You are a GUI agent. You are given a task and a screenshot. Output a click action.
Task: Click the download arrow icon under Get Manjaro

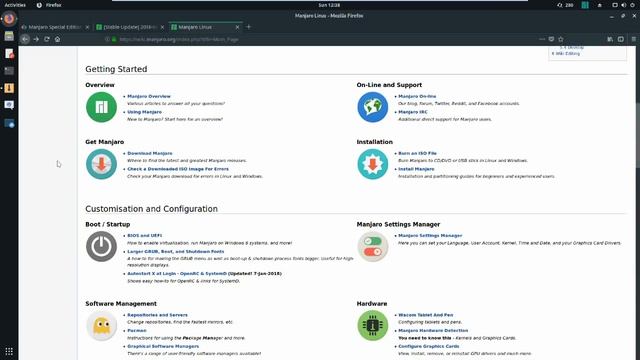101,164
